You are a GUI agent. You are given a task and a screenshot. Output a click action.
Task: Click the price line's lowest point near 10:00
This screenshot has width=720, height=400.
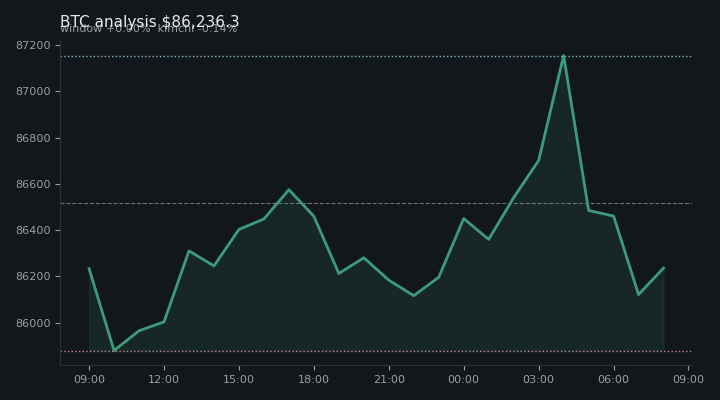tap(114, 350)
